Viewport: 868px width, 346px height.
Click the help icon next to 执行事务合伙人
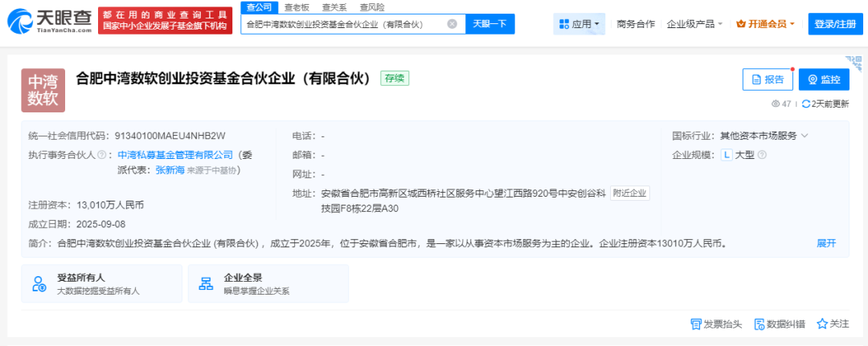101,155
